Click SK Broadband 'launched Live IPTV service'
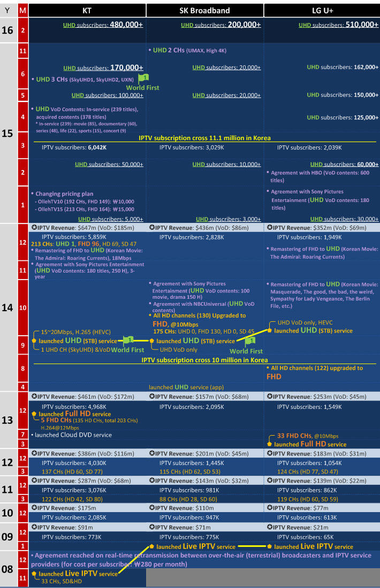The image size is (380, 588). (x=196, y=546)
